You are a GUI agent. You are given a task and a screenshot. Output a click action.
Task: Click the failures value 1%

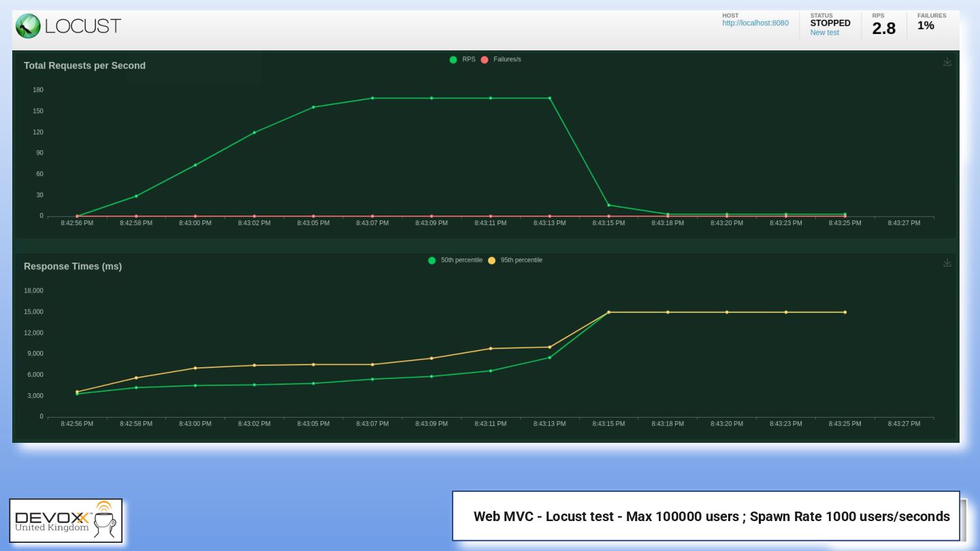point(926,26)
